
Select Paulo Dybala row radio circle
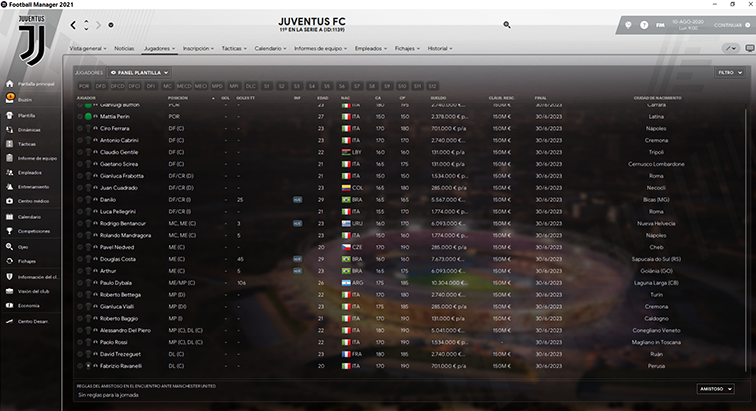pyautogui.click(x=80, y=283)
